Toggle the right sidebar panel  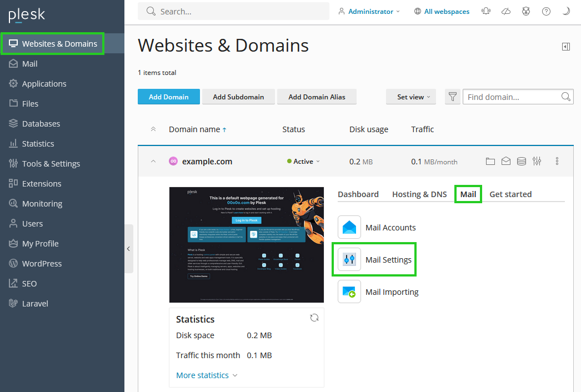(566, 47)
